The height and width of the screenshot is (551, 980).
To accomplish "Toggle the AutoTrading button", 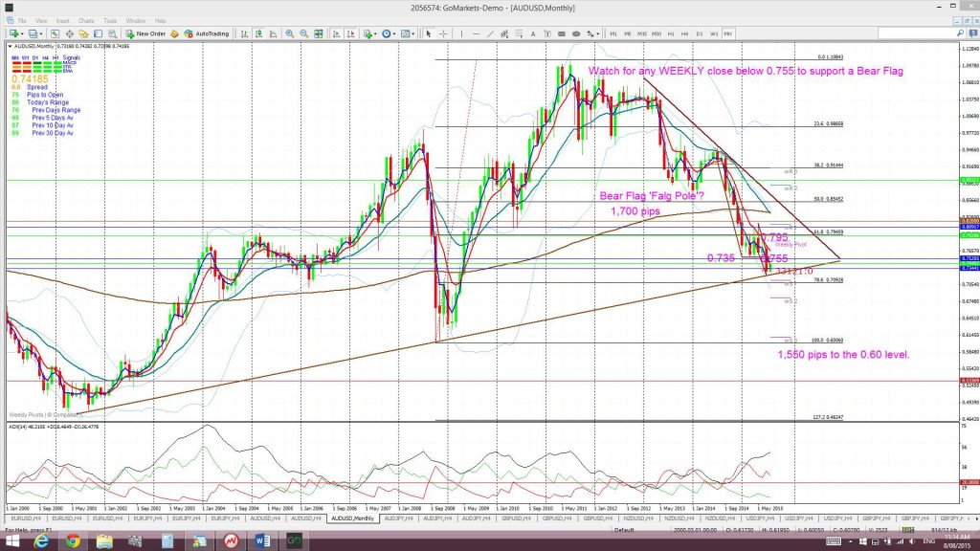I will pos(207,33).
